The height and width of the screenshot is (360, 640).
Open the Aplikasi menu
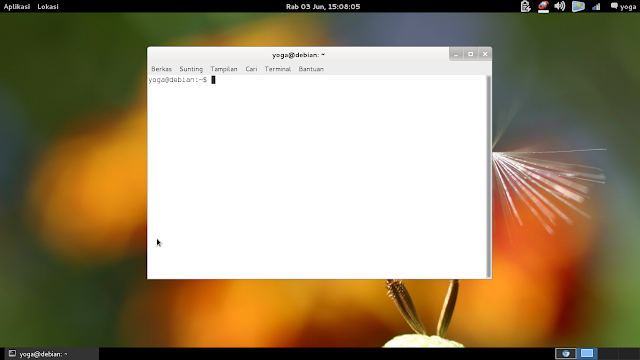[17, 7]
